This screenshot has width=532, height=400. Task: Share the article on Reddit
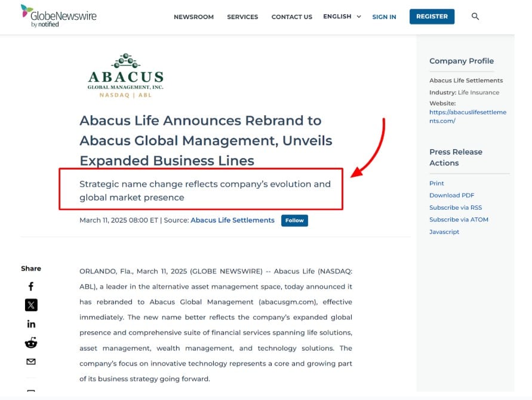click(x=31, y=343)
